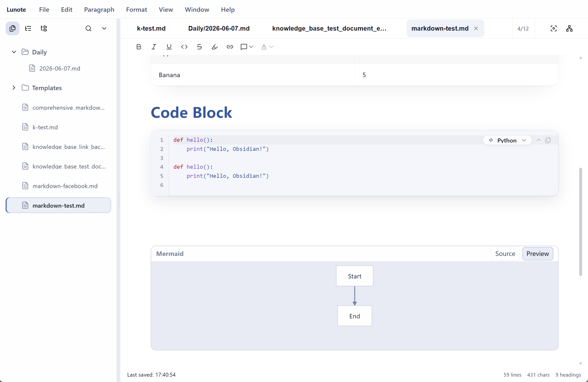Open the Paragraph menu

click(99, 9)
